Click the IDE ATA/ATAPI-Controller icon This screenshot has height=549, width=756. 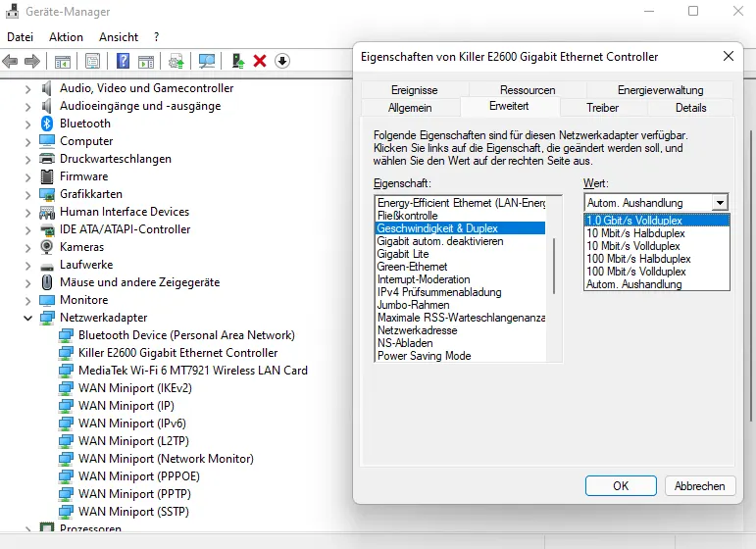[47, 229]
